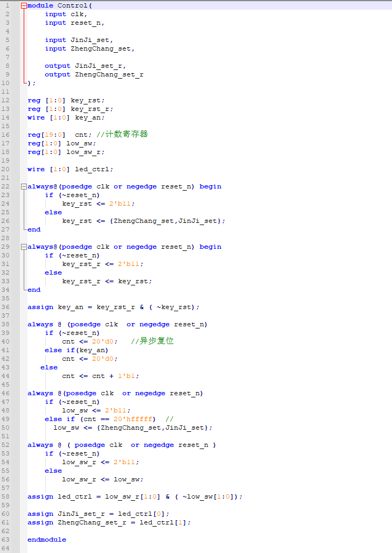392x553 pixels.
Task: Click the 'endmodule' keyword
Action: point(47,540)
